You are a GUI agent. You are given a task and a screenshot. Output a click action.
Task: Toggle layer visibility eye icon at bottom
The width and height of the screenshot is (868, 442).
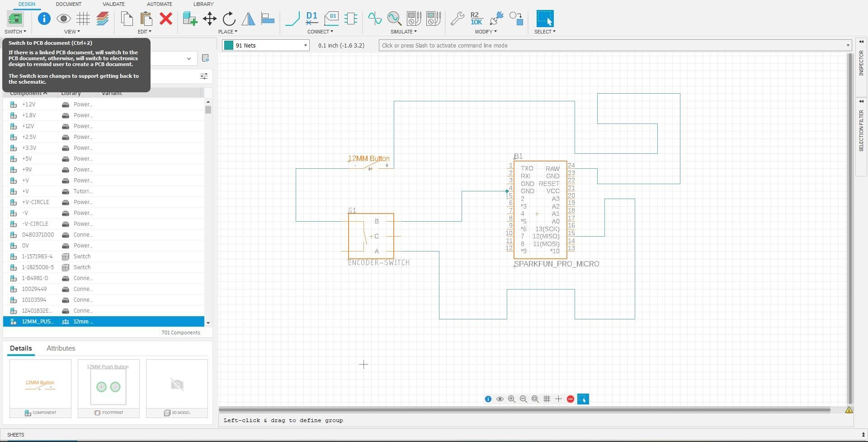click(500, 399)
